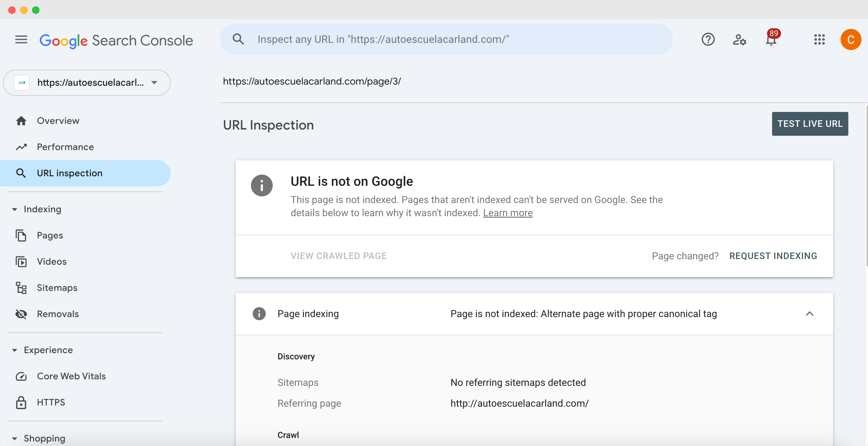Open the Sitemaps report

(85, 288)
